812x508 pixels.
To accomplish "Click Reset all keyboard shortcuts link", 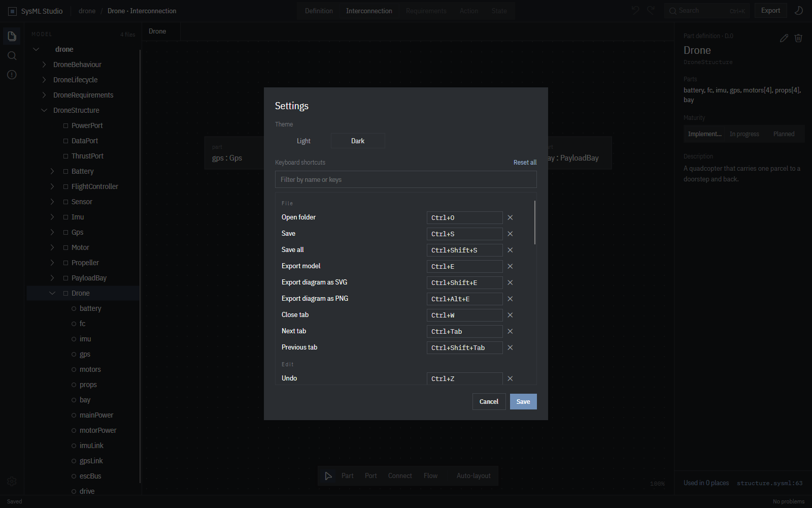I will click(525, 163).
